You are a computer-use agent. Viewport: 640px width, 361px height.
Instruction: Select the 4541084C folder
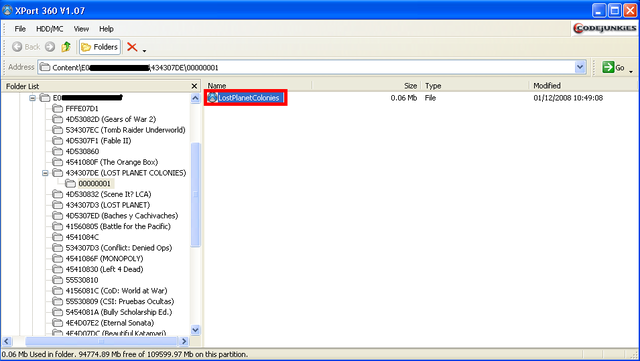click(x=82, y=237)
